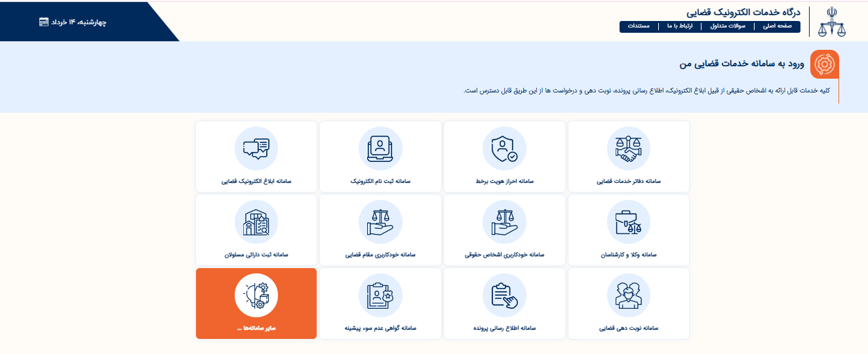Expand سایر سامانه‌ها ... to show more systems
The image size is (868, 354).
pos(256,328)
